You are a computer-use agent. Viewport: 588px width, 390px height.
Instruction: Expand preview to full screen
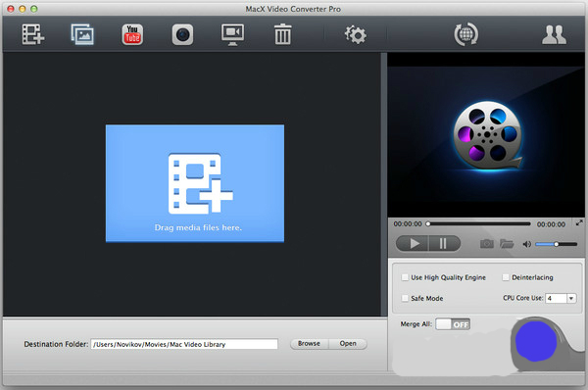[579, 222]
